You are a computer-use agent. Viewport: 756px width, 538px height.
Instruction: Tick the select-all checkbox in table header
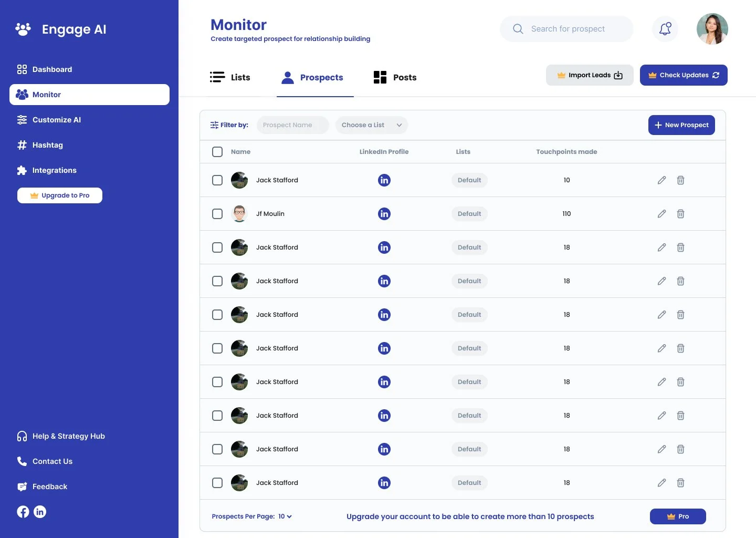click(217, 152)
